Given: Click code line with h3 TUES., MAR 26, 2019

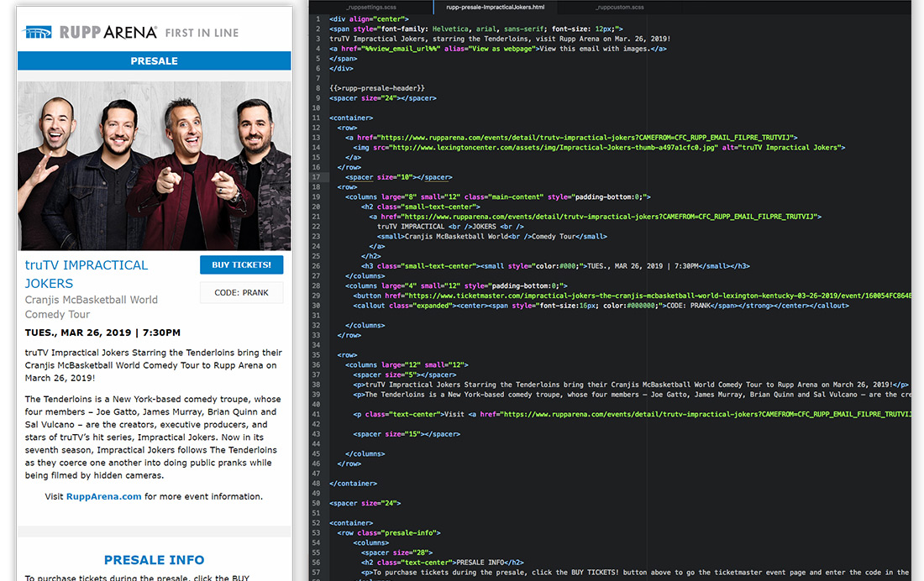Looking at the screenshot, I should click(x=556, y=266).
